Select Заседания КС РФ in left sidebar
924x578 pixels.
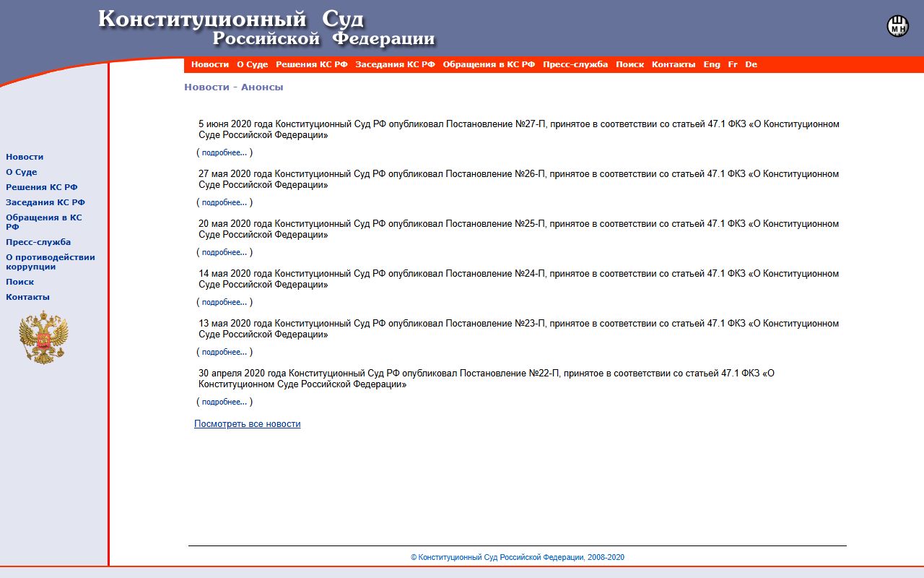pyautogui.click(x=45, y=202)
